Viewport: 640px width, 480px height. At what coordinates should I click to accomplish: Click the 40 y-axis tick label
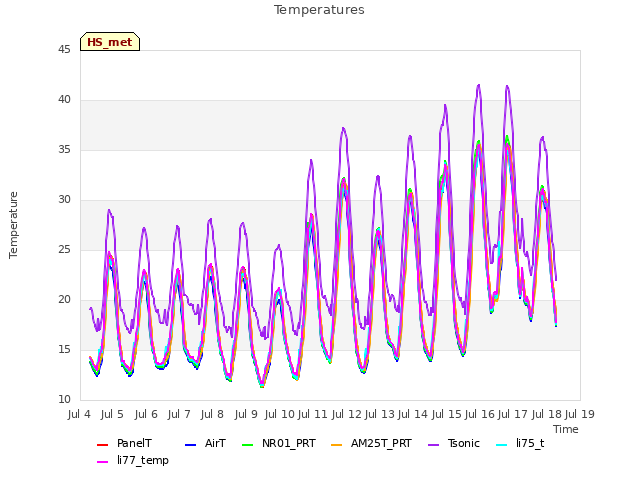pos(64,100)
